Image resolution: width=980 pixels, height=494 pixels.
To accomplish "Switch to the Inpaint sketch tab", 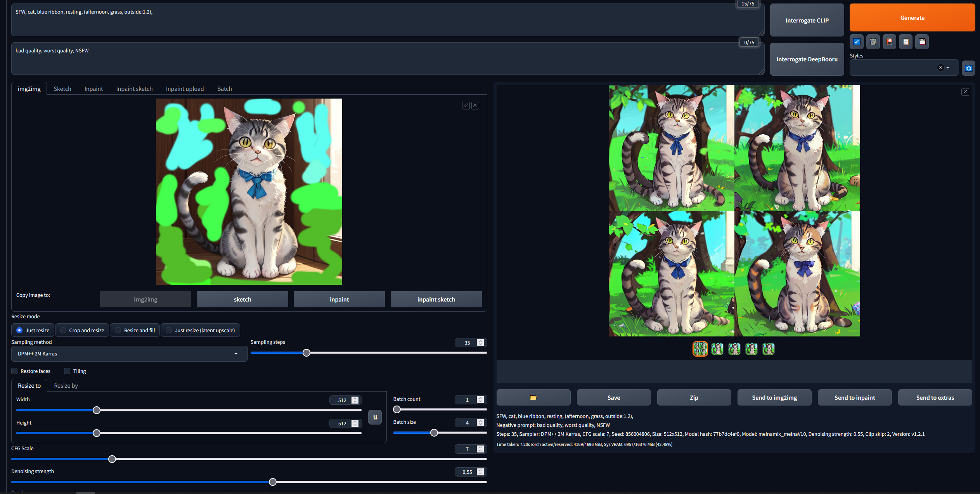I will click(134, 88).
